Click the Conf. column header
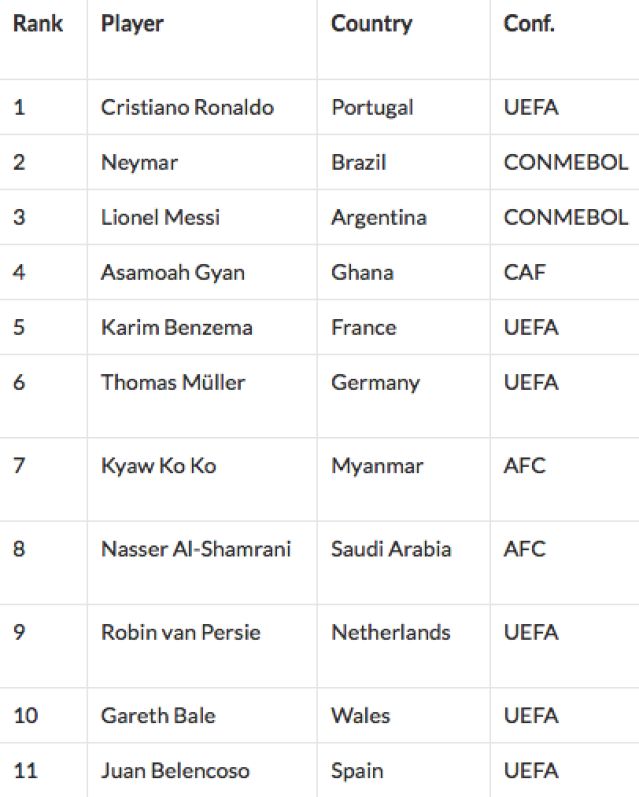The width and height of the screenshot is (639, 797). click(x=529, y=24)
